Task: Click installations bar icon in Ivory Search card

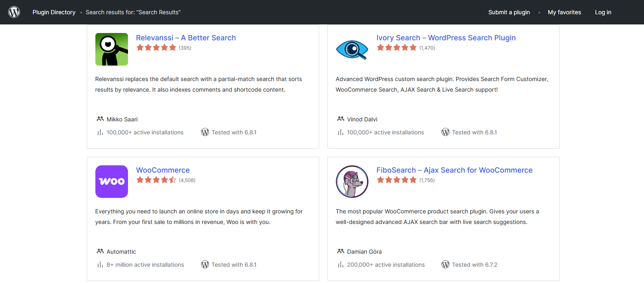Action: point(341,132)
